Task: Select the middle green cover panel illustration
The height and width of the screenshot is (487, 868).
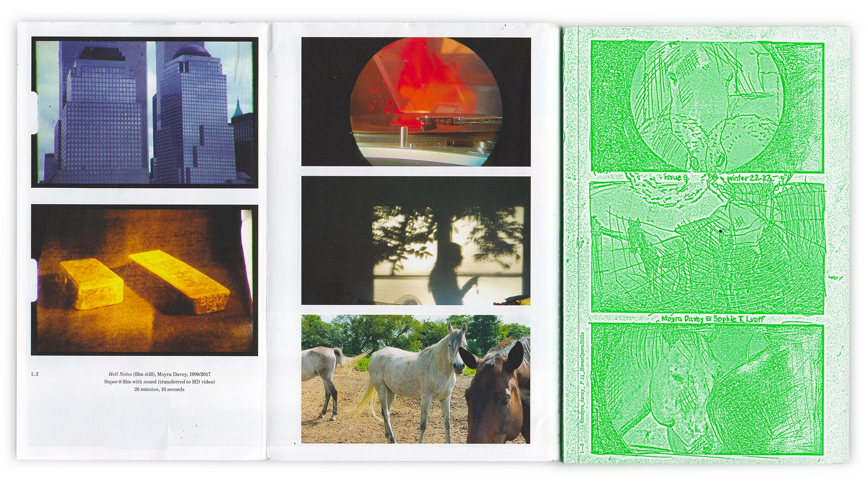Action: point(707,248)
